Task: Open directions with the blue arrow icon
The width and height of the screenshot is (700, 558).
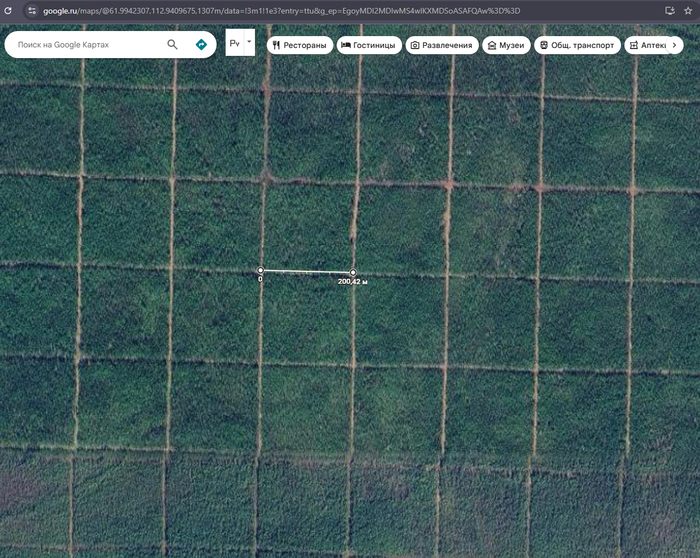Action: (201, 45)
